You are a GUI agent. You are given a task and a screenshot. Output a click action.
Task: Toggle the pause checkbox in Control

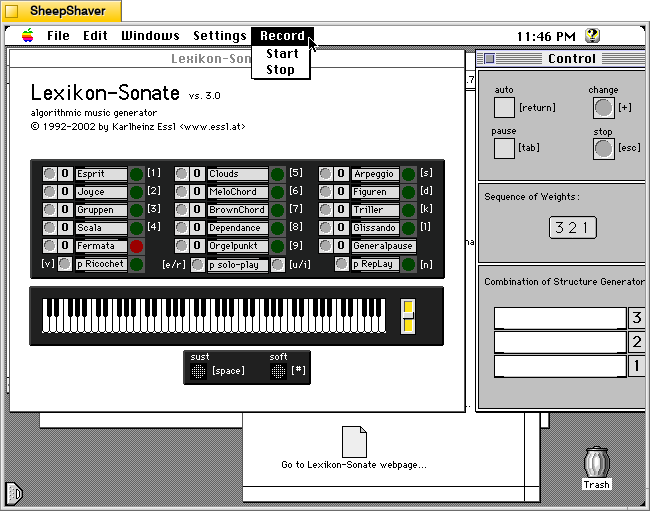[504, 148]
